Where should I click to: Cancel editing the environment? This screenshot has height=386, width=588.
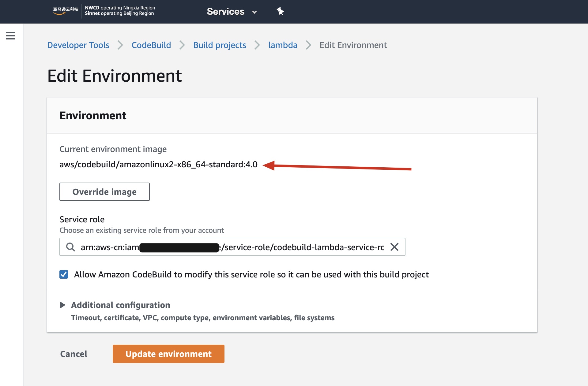[x=73, y=354]
